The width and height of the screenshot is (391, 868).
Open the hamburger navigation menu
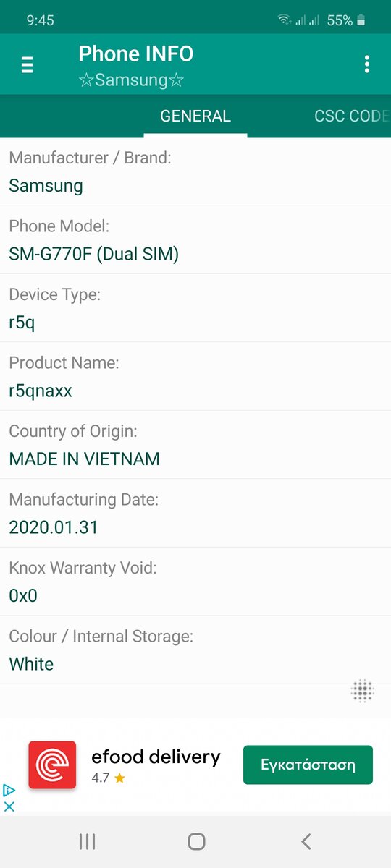point(28,64)
